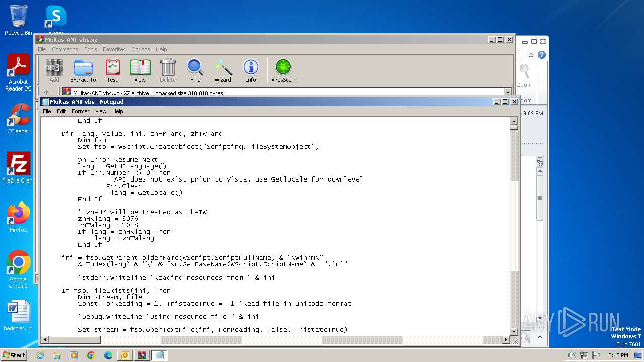Click scroll-up arrow in background window scrollbar

540,172
